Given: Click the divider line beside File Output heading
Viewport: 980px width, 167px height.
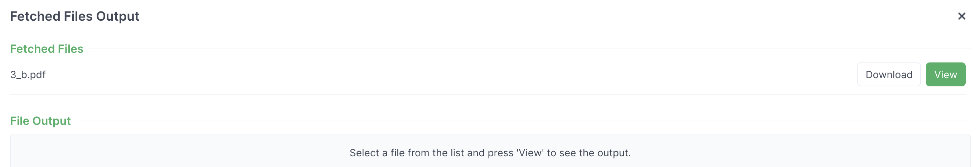Looking at the screenshot, I should 524,121.
